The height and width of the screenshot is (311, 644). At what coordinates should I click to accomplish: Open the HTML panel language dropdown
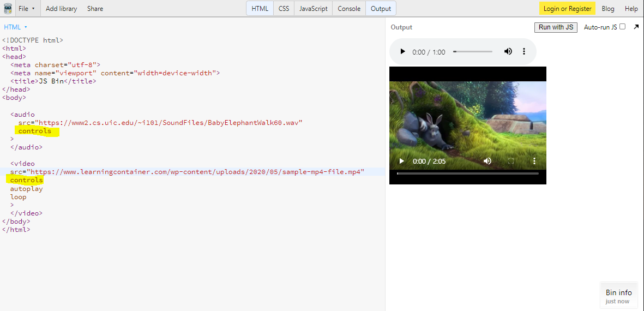click(16, 27)
